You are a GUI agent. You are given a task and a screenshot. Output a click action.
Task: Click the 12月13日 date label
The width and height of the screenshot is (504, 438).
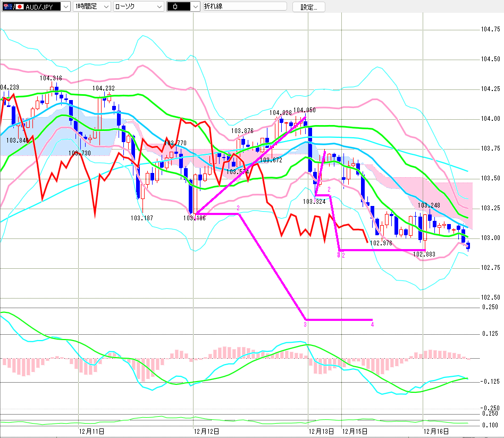pyautogui.click(x=321, y=431)
